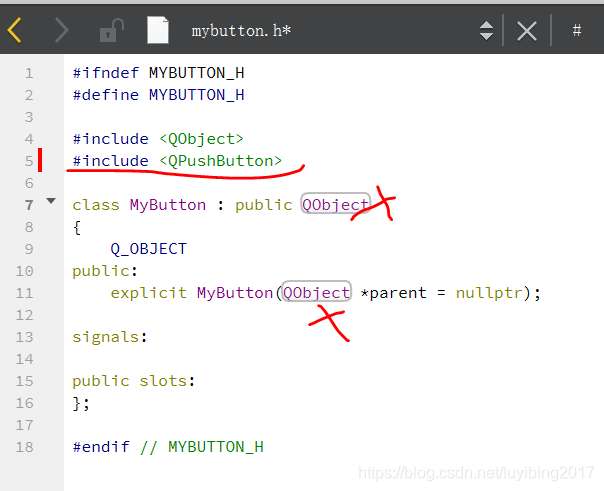The width and height of the screenshot is (604, 491).
Task: Click '<QObject>' in the include line
Action: tap(201, 139)
